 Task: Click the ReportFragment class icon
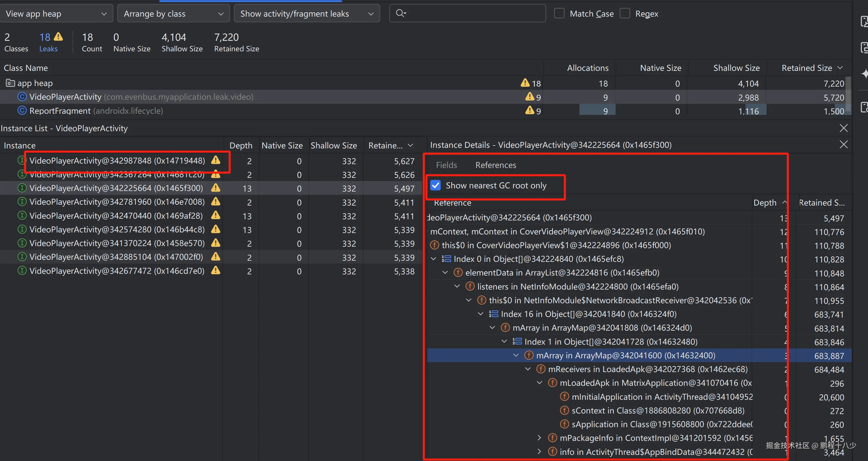22,111
